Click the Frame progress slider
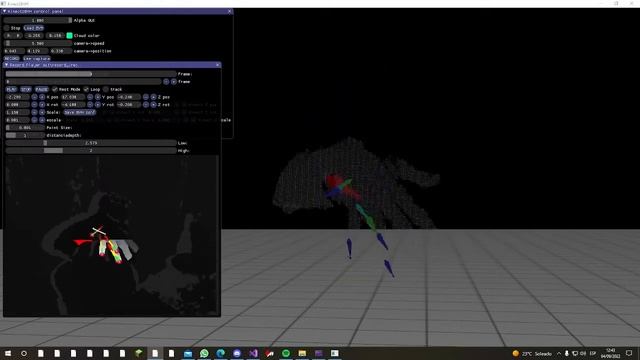The width and height of the screenshot is (640, 360). [x=91, y=74]
